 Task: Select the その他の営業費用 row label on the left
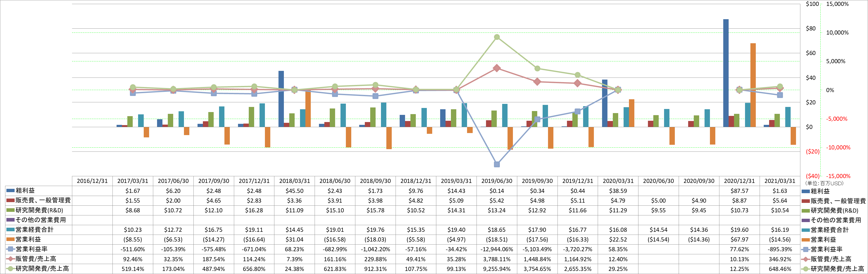(41, 220)
